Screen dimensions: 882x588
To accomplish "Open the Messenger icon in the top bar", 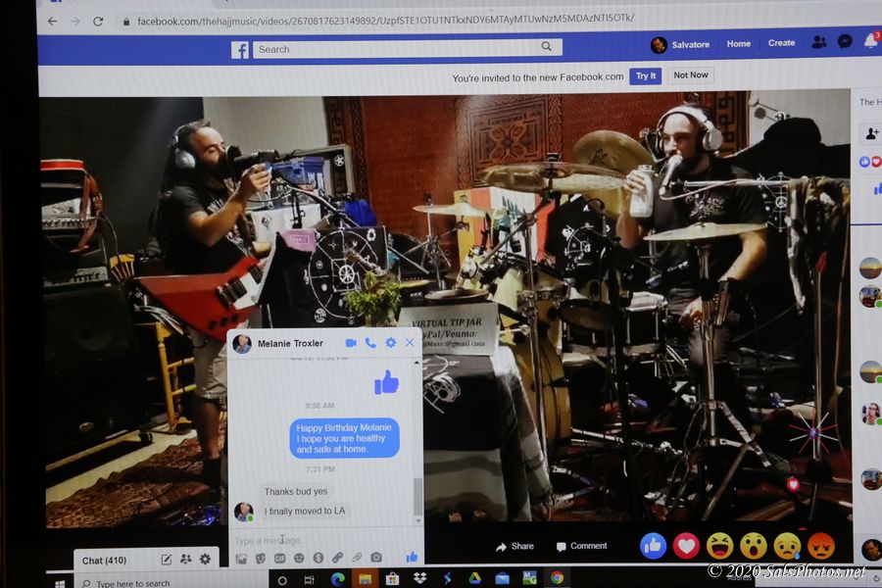I will (845, 42).
